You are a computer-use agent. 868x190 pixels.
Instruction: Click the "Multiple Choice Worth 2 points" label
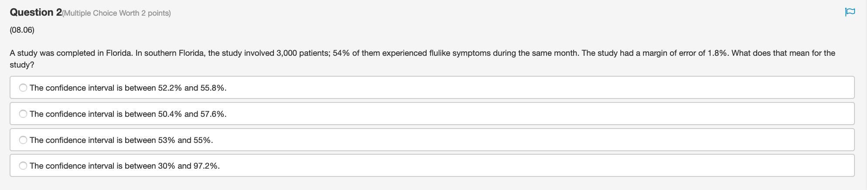tap(116, 14)
